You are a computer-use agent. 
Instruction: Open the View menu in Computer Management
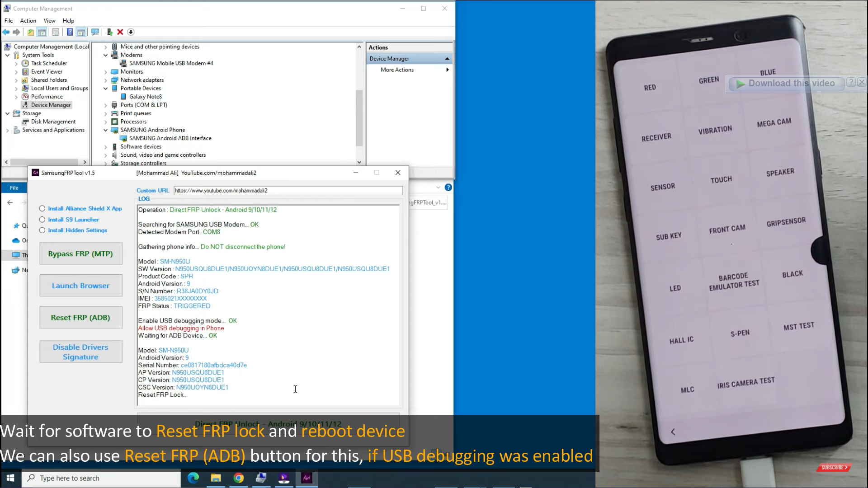coord(49,20)
